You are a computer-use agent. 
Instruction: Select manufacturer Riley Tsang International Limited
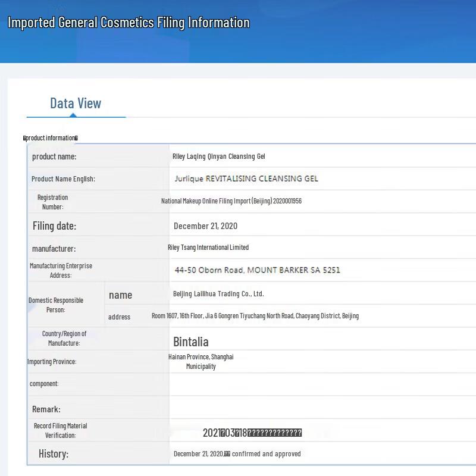point(208,248)
